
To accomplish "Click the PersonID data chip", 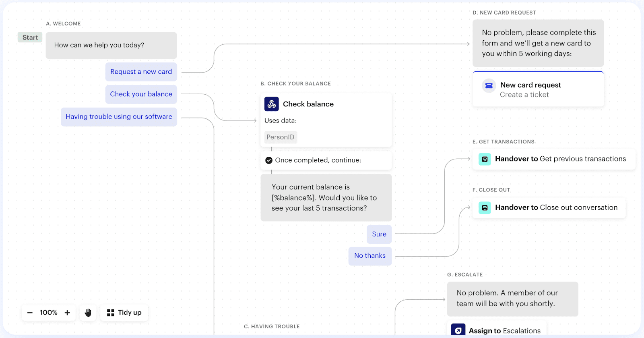I will coord(281,137).
